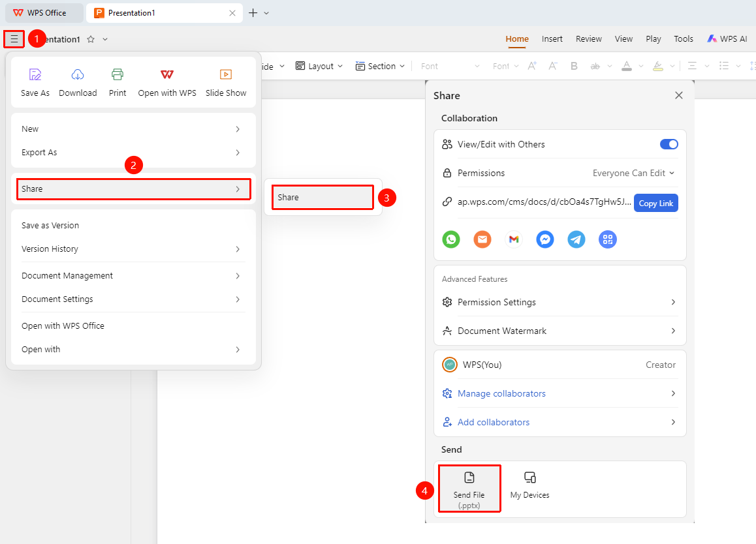This screenshot has height=544, width=756.
Task: Start Slide Show from menu icon
Action: click(x=226, y=74)
